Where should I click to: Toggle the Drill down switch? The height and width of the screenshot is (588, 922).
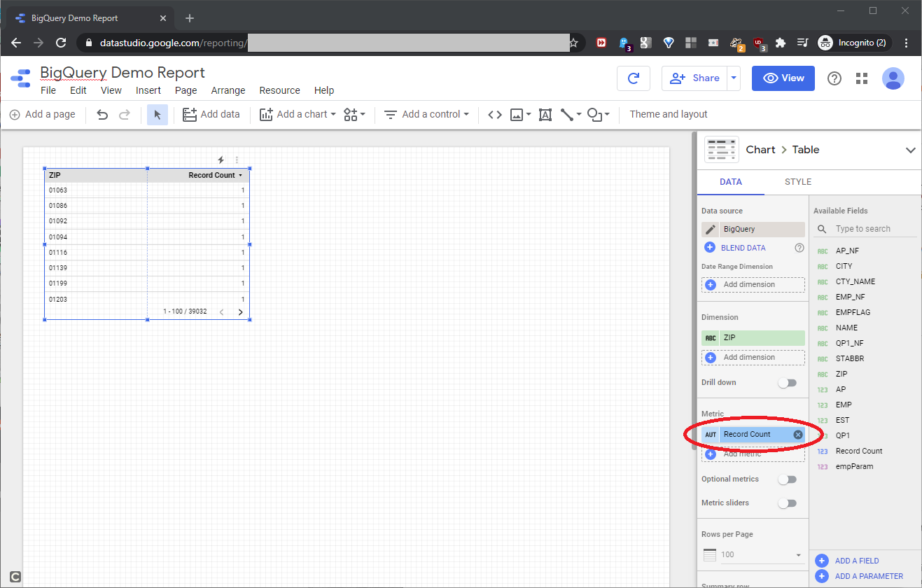click(788, 383)
